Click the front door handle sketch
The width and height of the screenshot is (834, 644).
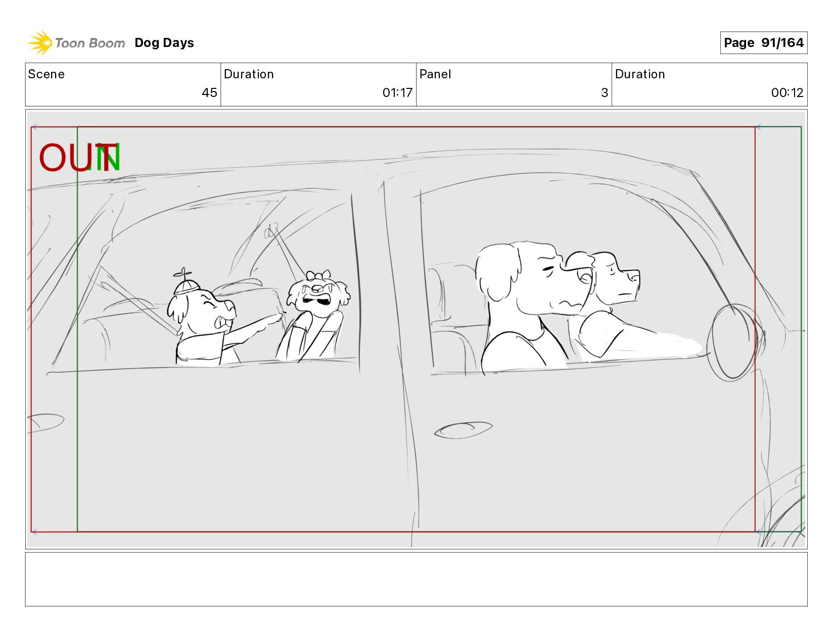coord(464,430)
